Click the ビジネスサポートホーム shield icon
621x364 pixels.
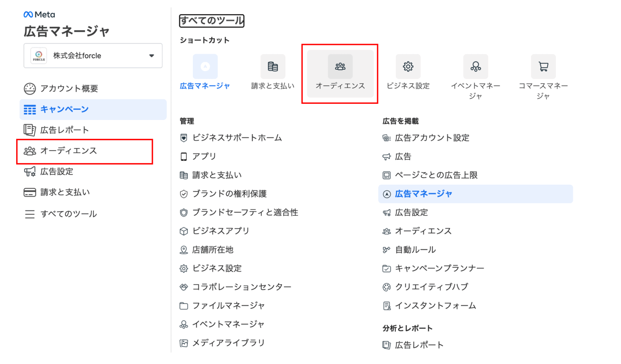point(184,138)
